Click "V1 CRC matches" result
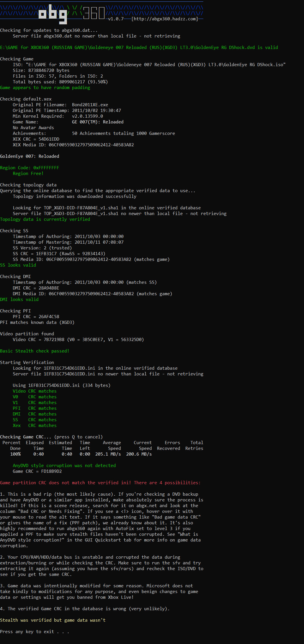304x644 pixels. [35, 403]
